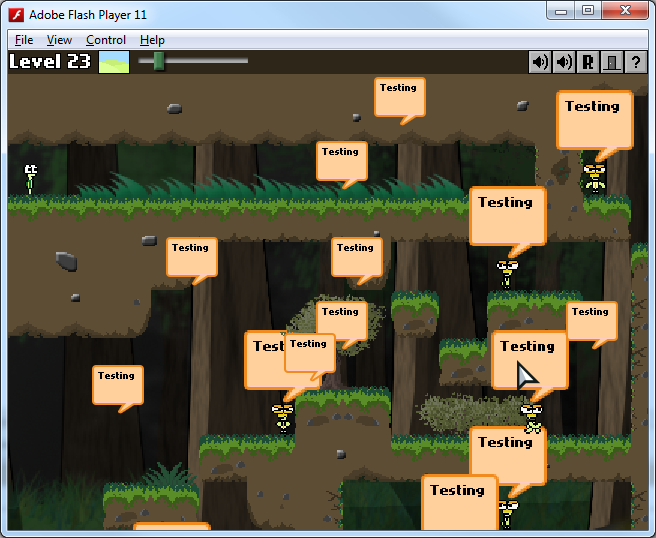Screen dimensions: 656x538
Task: Click the large gray rock on left wall
Action: coord(67,261)
